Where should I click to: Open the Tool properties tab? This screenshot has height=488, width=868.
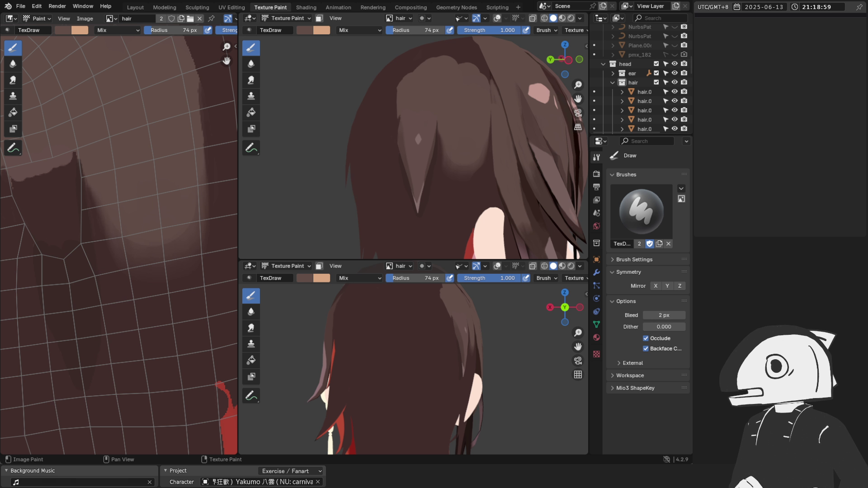pos(596,157)
